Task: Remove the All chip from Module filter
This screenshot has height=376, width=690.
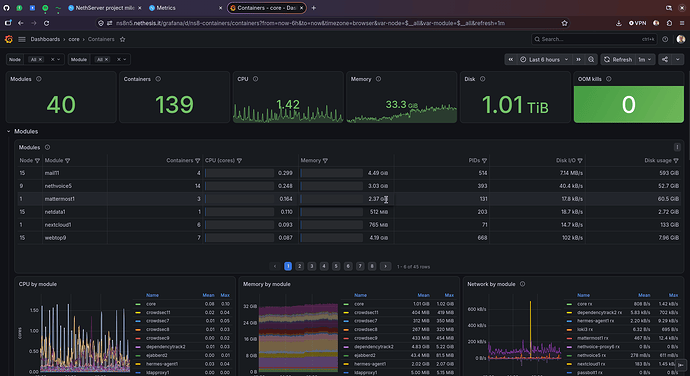Action: point(106,59)
